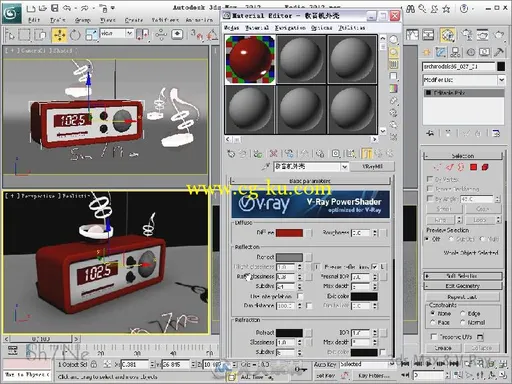Click Assign Material to Selection icon
Image resolution: width=512 pixels, height=384 pixels.
tap(257, 154)
